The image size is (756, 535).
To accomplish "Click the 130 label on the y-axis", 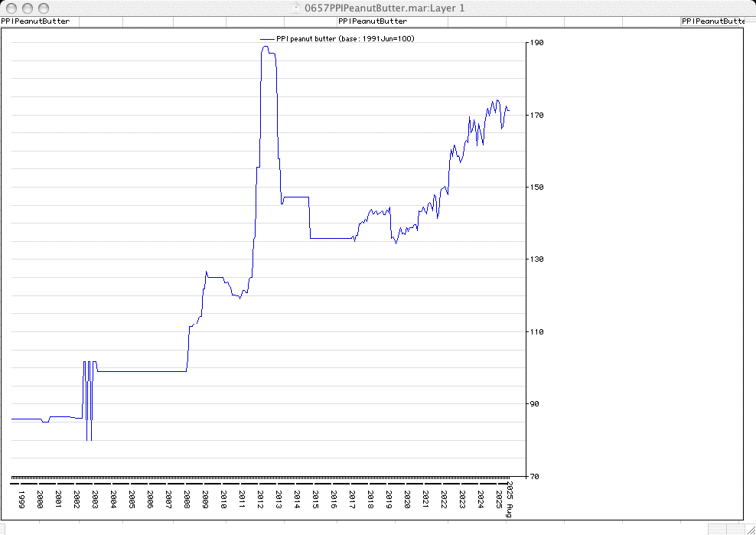I will [x=536, y=259].
